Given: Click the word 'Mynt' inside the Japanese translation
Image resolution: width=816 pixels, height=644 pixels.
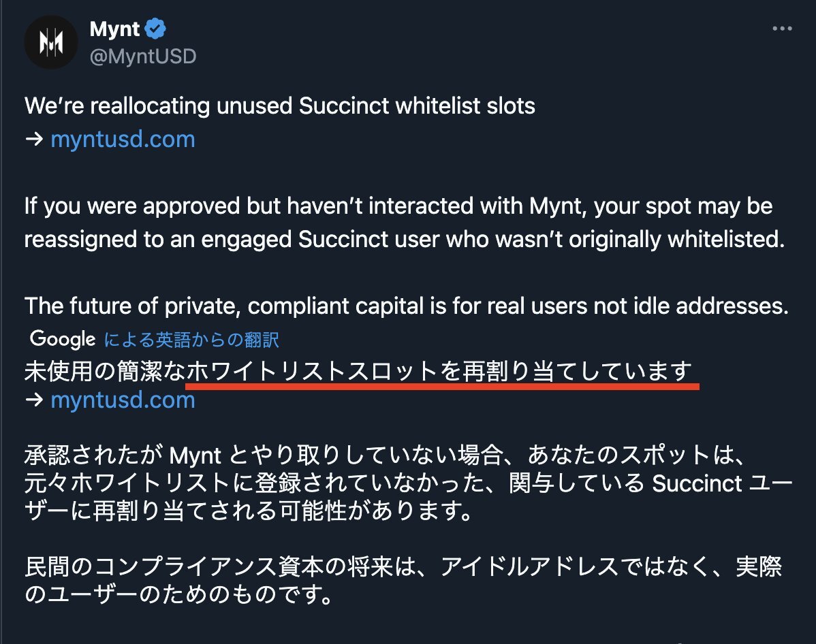Looking at the screenshot, I should click(x=195, y=456).
